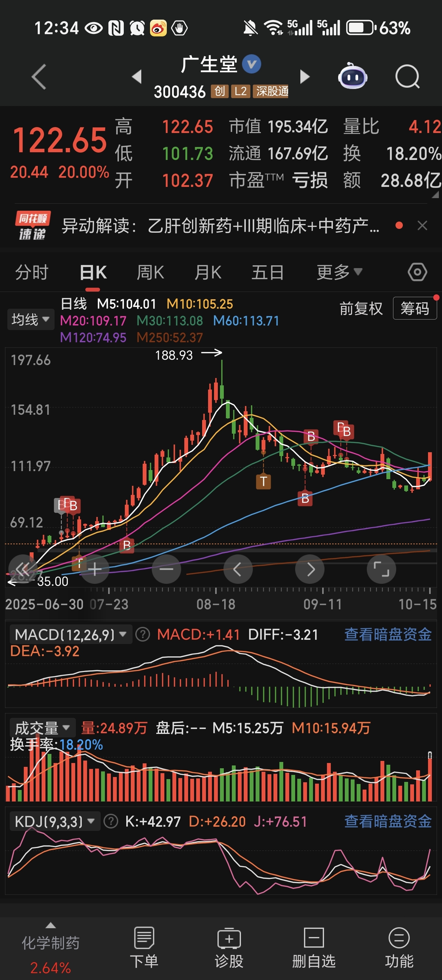Open 查看暗盘资金 link beside KDJ
Screen dimensions: 442x980
[388, 821]
